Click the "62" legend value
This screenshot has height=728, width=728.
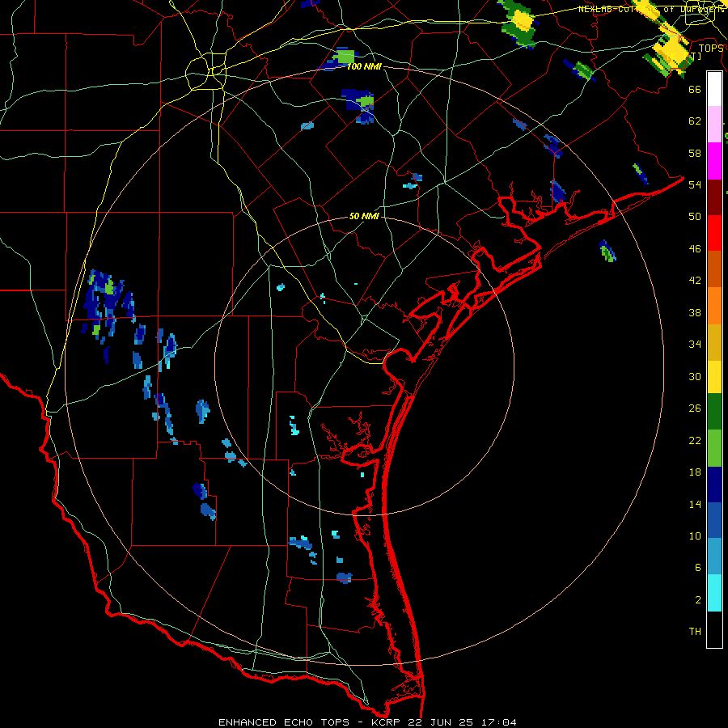(695, 121)
